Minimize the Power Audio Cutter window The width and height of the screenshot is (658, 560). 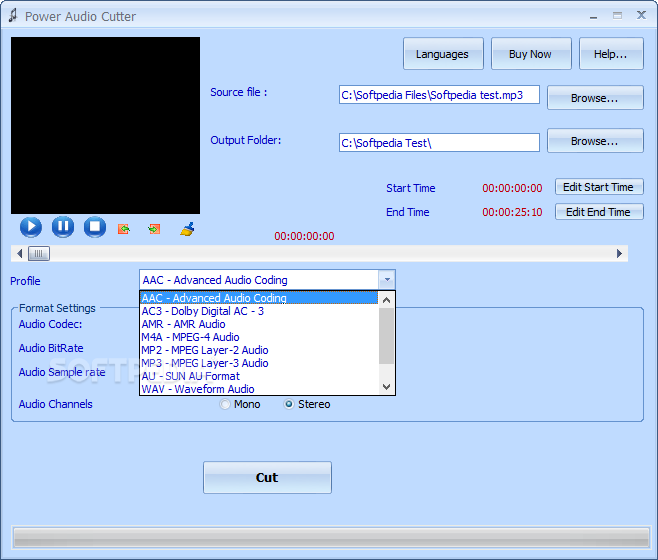pyautogui.click(x=593, y=16)
